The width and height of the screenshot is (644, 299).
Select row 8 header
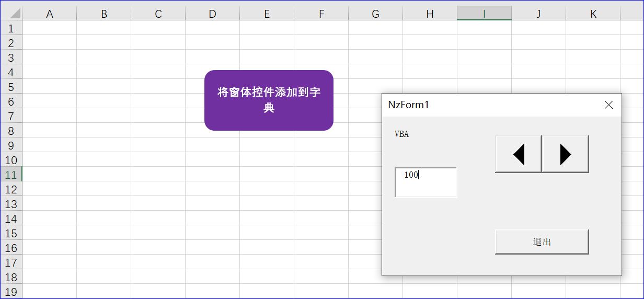(11, 130)
